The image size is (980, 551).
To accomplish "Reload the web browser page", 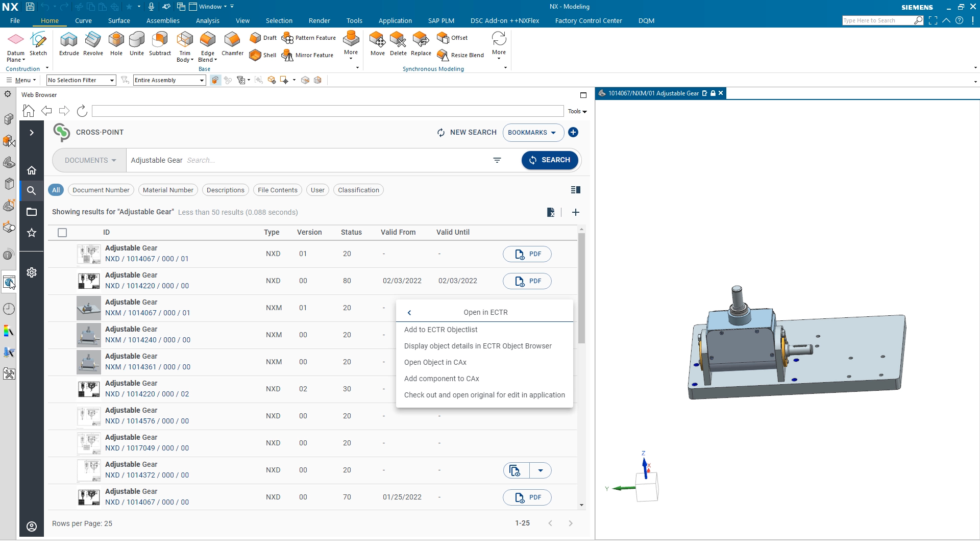I will (x=82, y=111).
